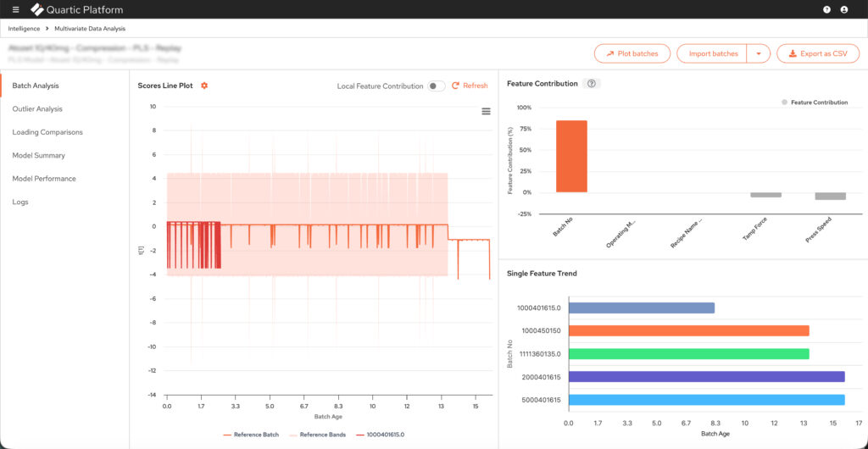Toggle Reference Batch legend series visibility
Screen dimensions: 868x449
[x=251, y=435]
